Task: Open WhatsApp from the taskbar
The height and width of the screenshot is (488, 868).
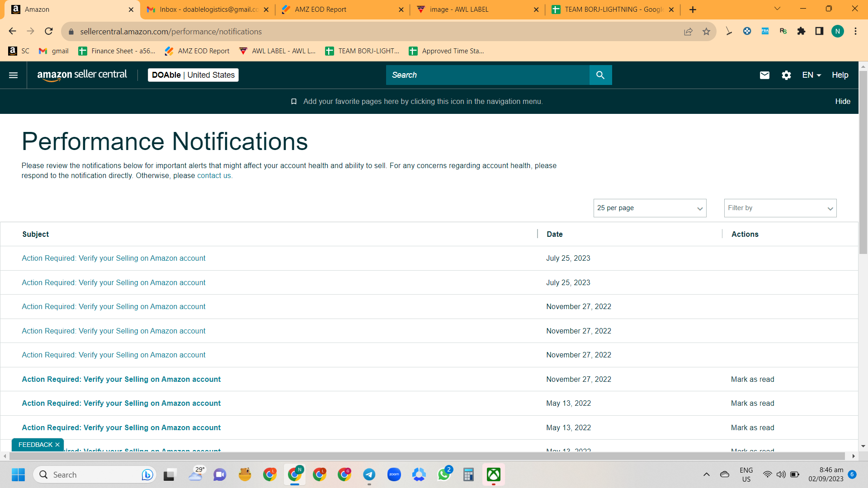Action: click(444, 475)
